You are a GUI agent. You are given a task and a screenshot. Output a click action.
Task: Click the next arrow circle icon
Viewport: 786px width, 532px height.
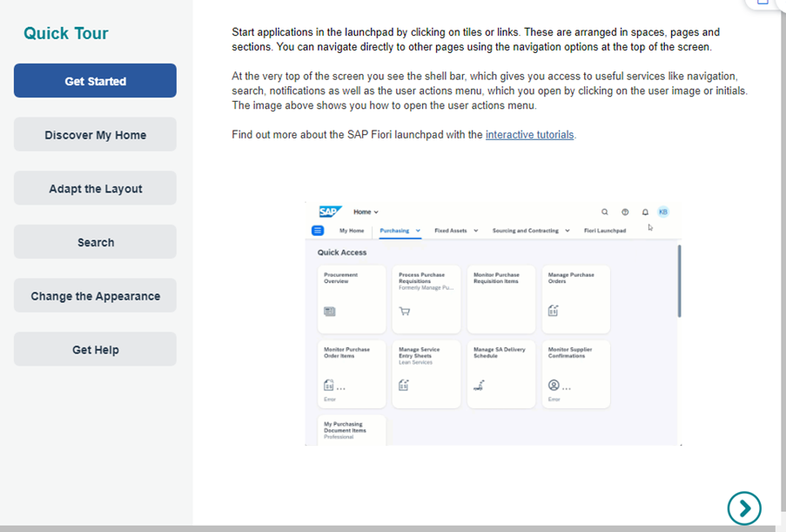744,508
